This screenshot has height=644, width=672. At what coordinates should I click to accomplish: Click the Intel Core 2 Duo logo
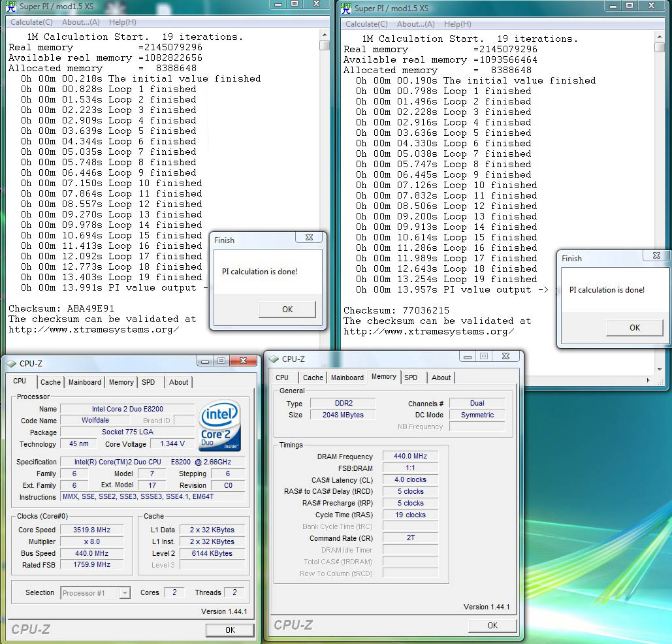[x=220, y=425]
